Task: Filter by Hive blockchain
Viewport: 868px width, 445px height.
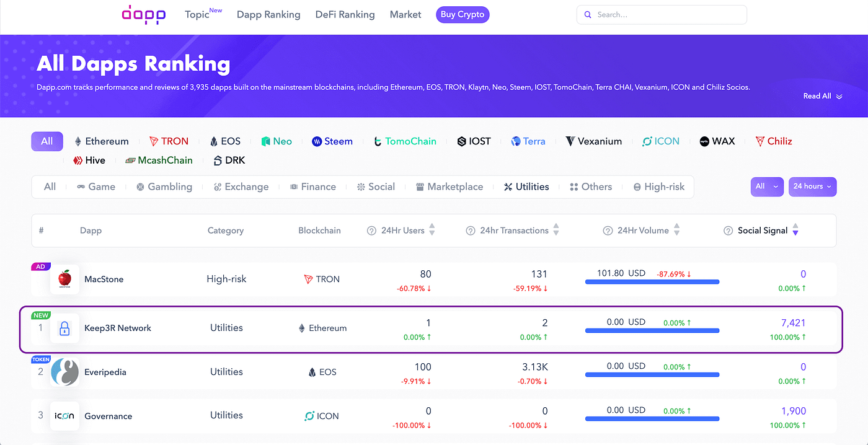Action: point(89,161)
